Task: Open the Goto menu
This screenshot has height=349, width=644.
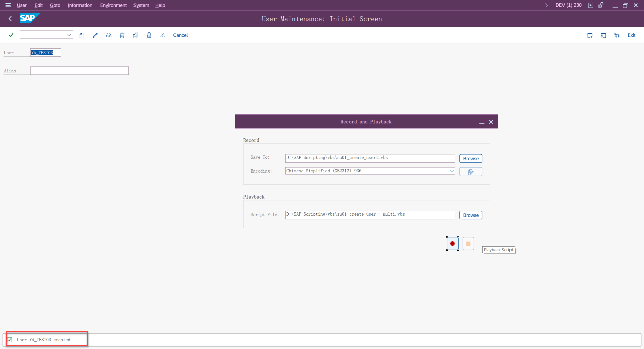Action: tap(55, 5)
